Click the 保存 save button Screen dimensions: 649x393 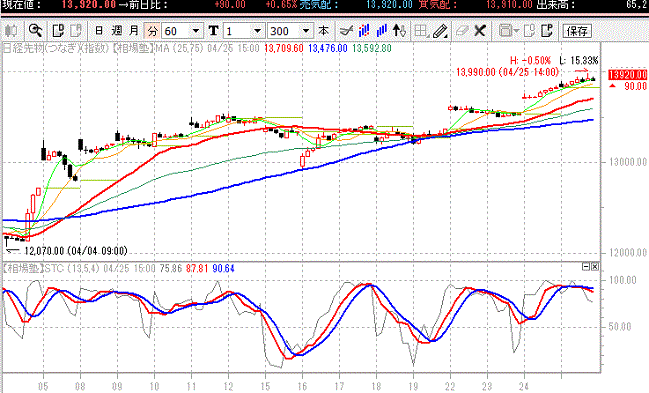[x=577, y=31]
